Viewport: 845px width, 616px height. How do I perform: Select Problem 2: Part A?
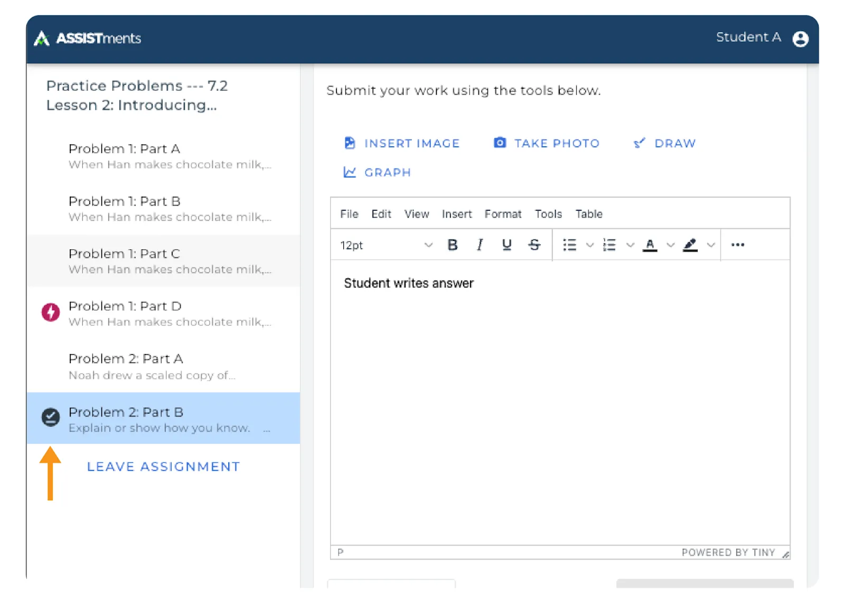click(x=164, y=366)
